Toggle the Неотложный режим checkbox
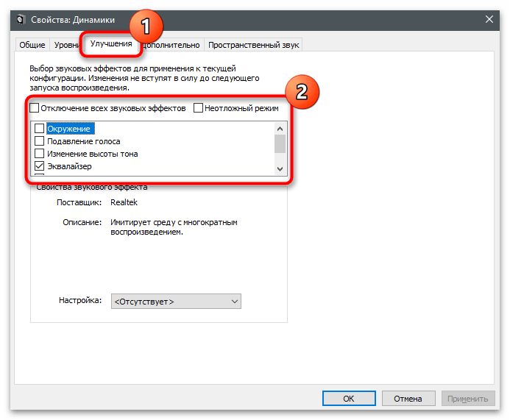The height and width of the screenshot is (420, 510). click(x=198, y=108)
